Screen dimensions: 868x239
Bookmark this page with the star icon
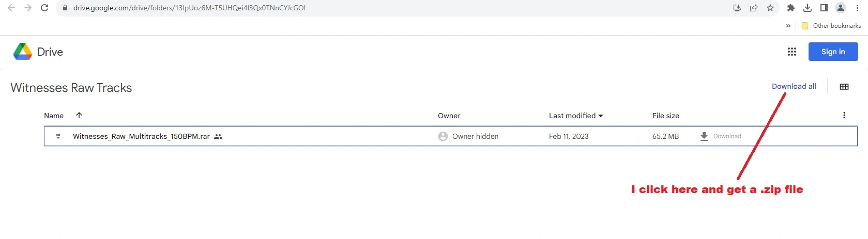tap(770, 8)
